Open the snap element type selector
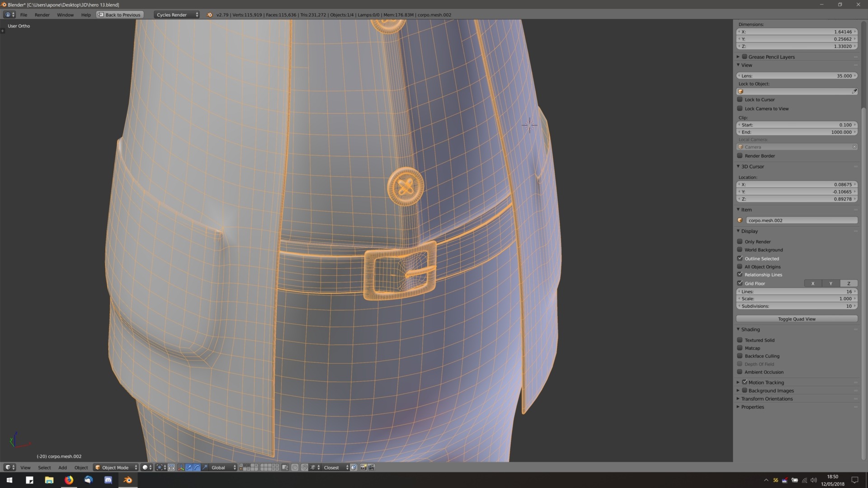This screenshot has width=868, height=488. [315, 468]
